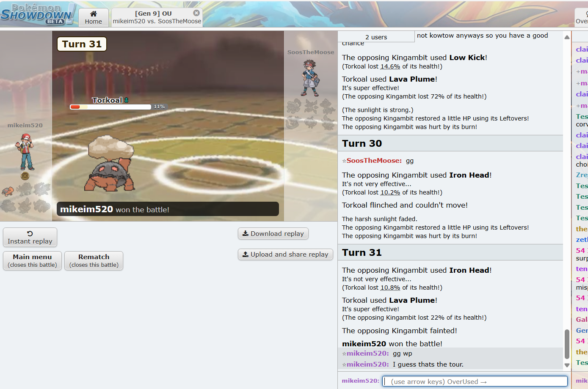
Task: Click 'Kingambit lost 72% of its health' line
Action: point(414,96)
